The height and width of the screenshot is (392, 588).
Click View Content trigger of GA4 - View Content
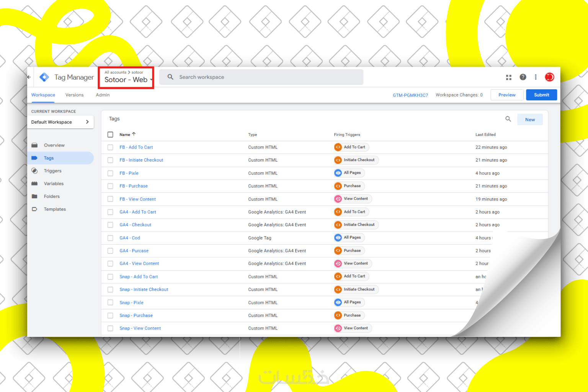353,263
